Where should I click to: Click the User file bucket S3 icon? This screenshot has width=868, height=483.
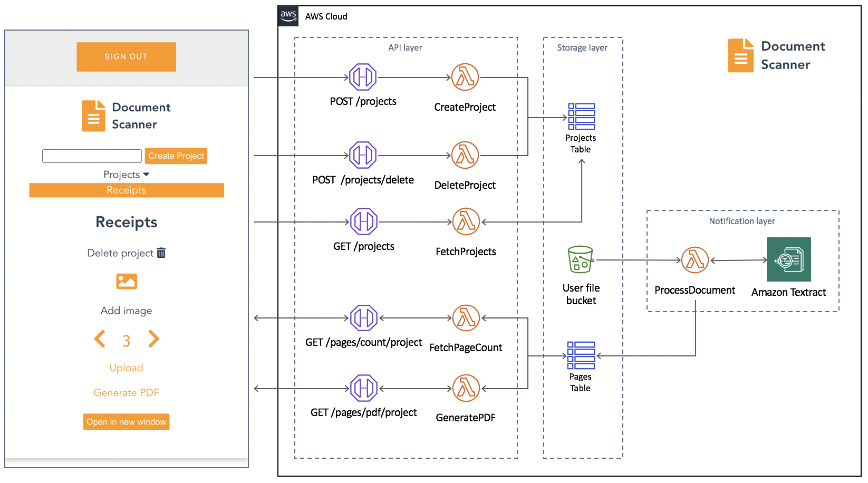[x=581, y=259]
